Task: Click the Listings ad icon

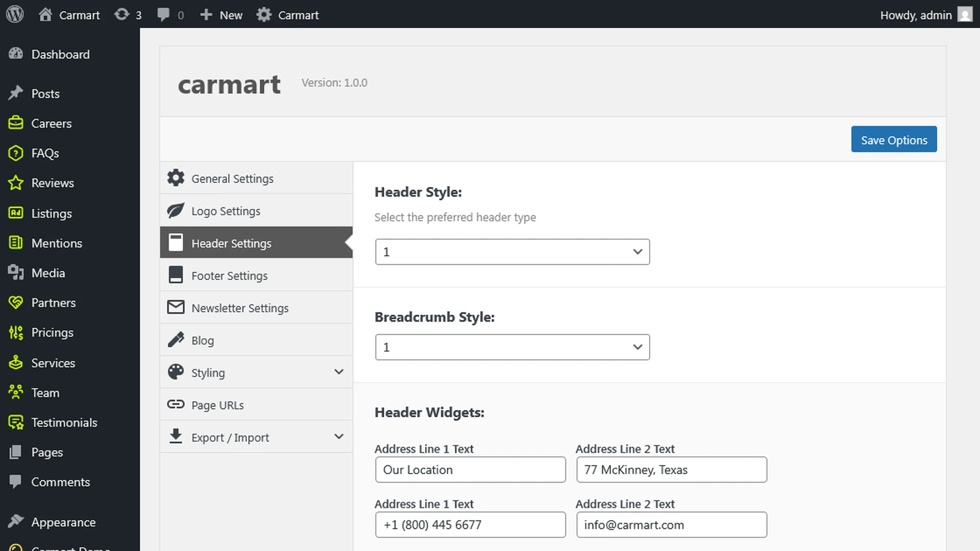Action: (x=16, y=213)
